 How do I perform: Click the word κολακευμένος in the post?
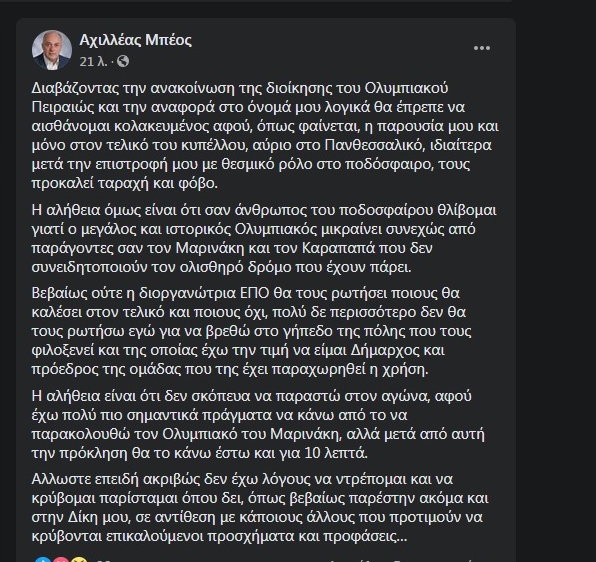tap(163, 126)
